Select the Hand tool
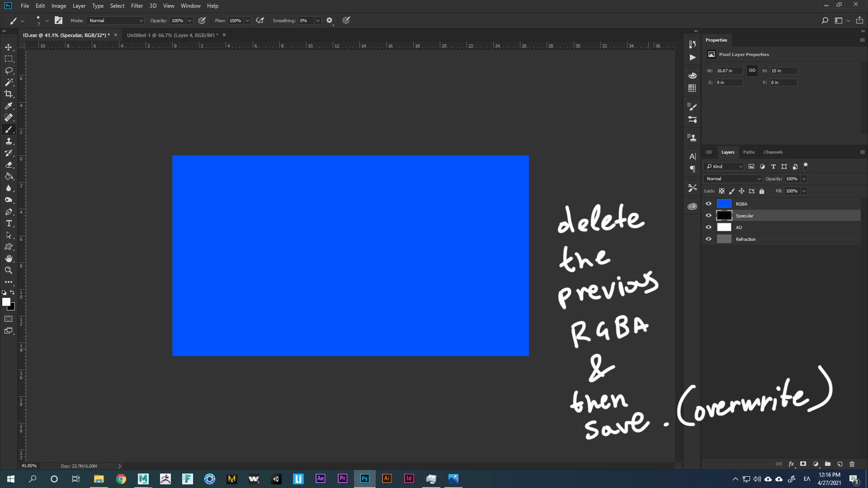 tap(9, 258)
